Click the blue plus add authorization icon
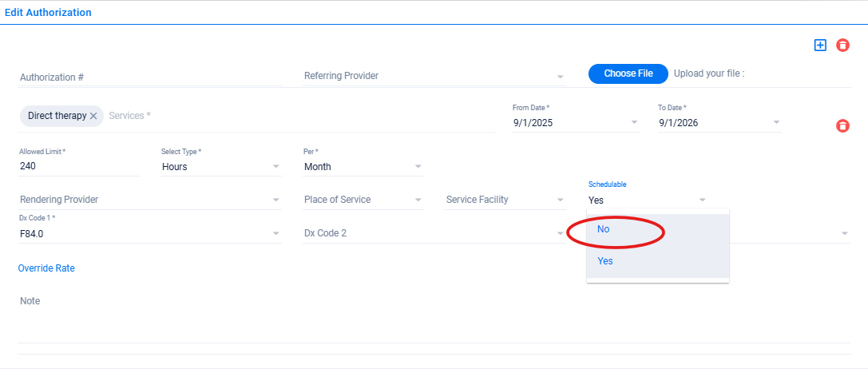868x373 pixels. click(820, 46)
